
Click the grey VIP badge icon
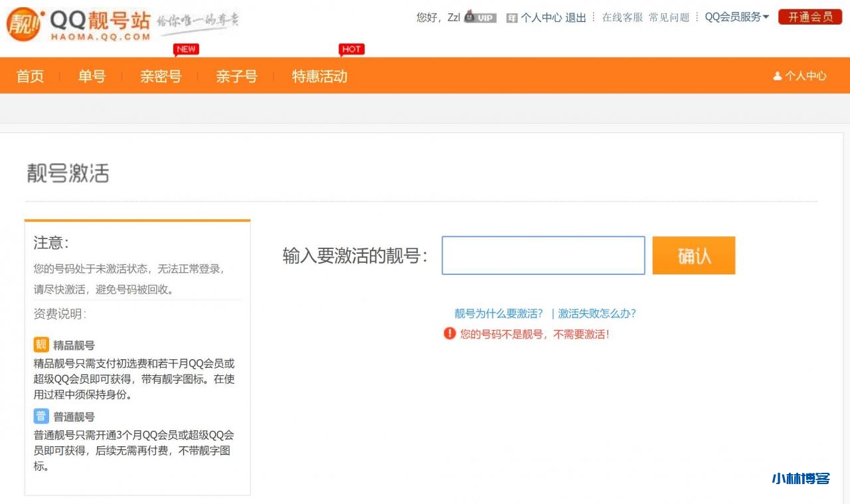pyautogui.click(x=480, y=17)
